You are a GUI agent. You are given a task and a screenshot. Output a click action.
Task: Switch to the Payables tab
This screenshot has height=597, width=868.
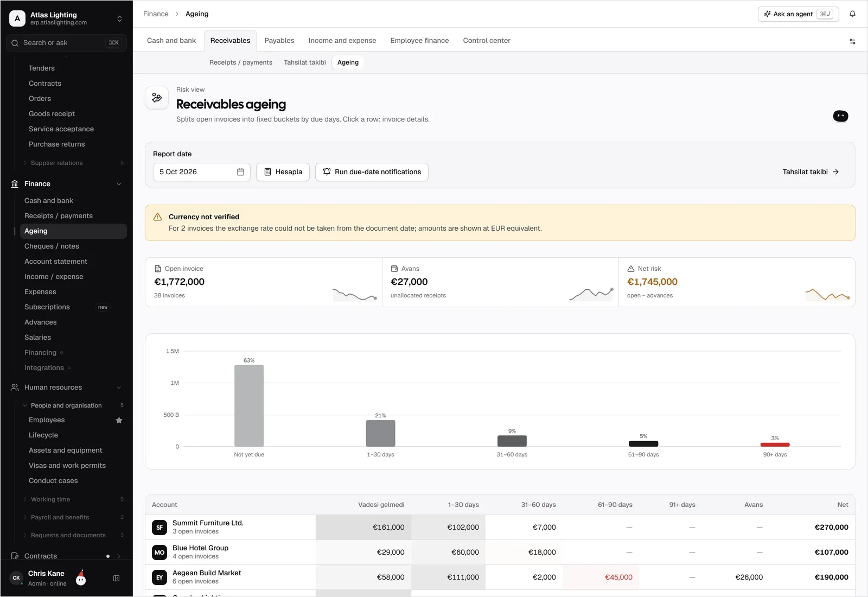click(x=279, y=41)
